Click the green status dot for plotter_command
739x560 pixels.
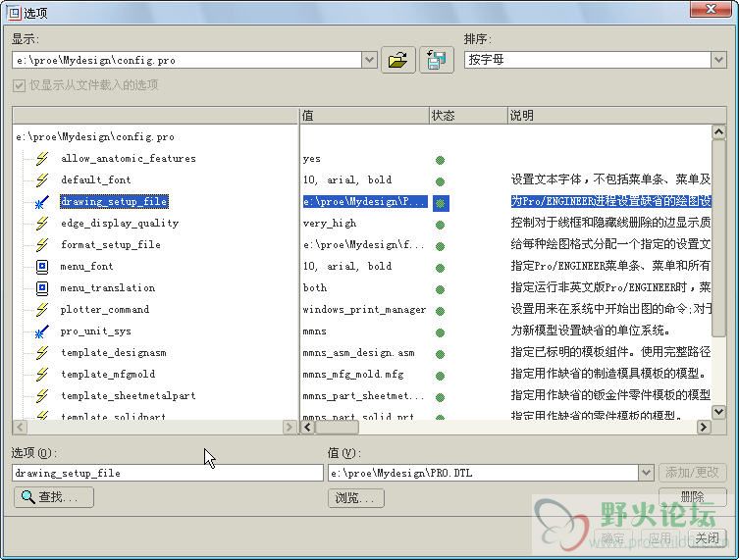pyautogui.click(x=441, y=311)
